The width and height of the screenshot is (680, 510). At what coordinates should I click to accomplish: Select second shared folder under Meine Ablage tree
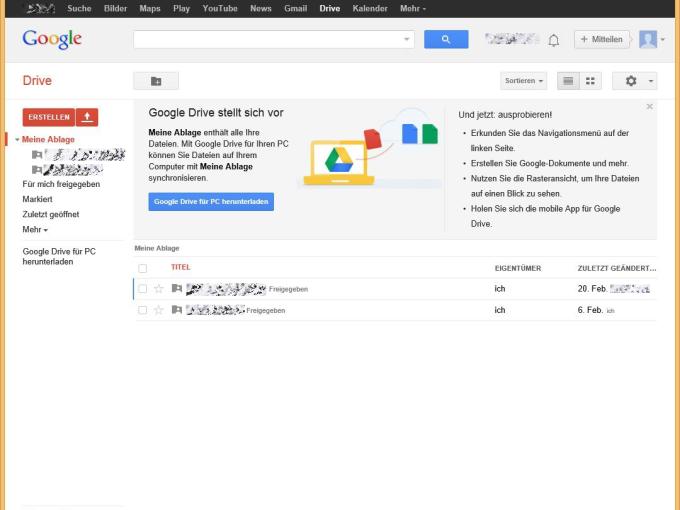point(67,169)
